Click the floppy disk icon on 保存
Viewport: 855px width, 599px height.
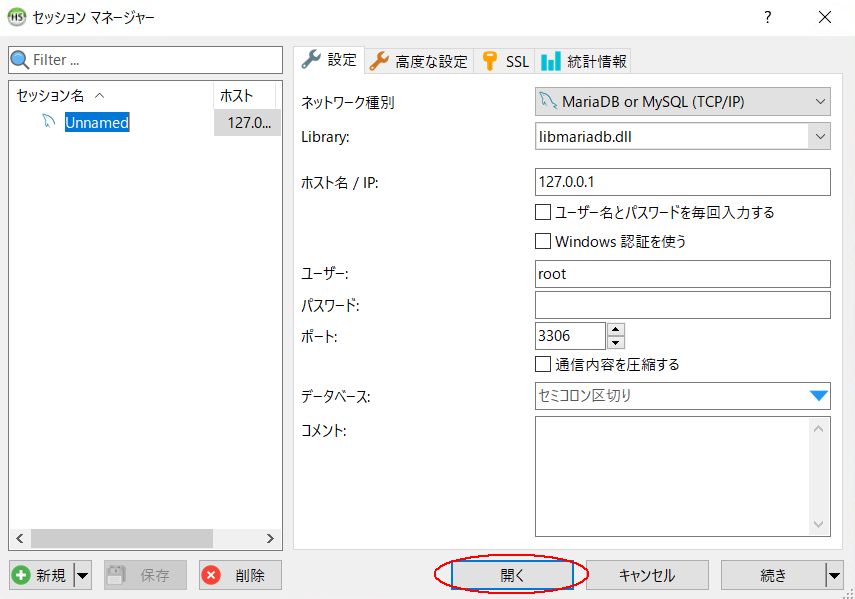[116, 575]
